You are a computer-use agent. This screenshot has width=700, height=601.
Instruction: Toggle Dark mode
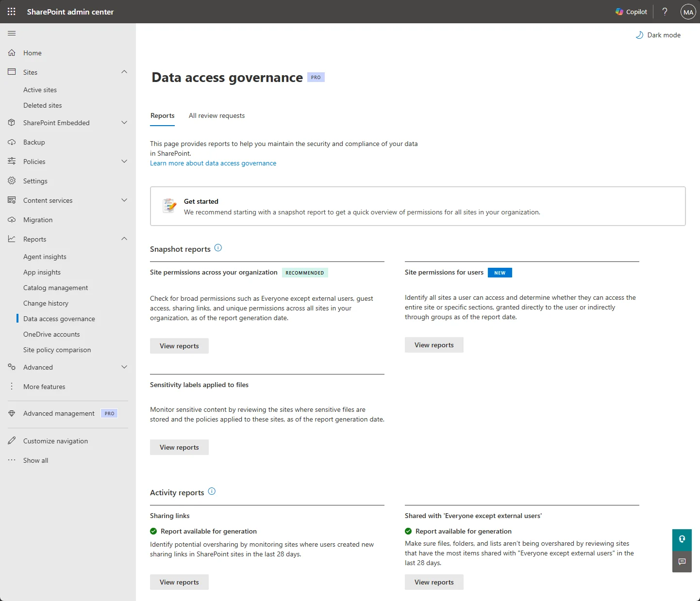click(658, 35)
